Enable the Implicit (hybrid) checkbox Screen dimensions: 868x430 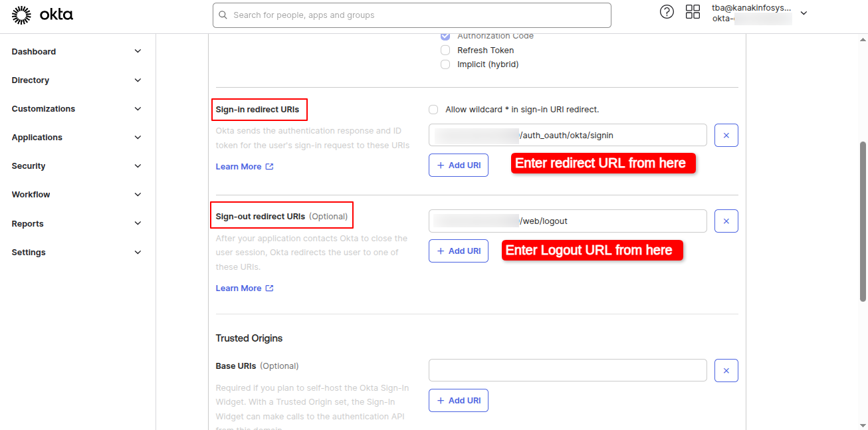tap(445, 64)
